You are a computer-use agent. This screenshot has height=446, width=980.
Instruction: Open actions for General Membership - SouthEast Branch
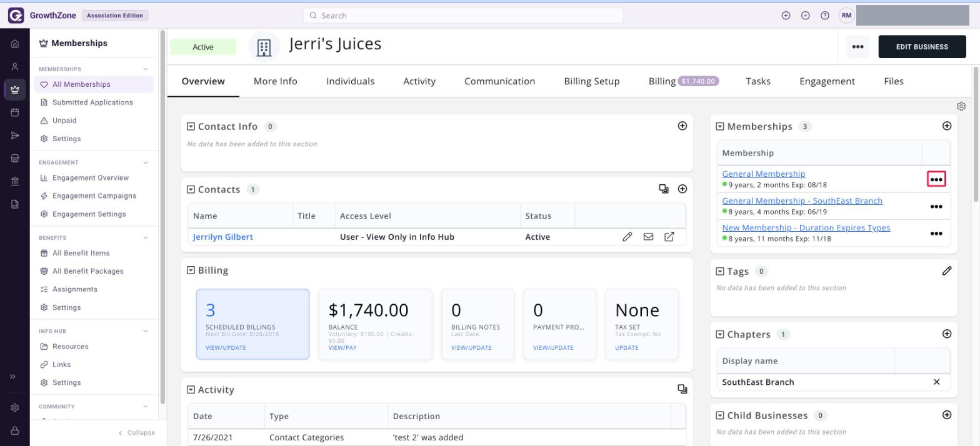coord(936,207)
